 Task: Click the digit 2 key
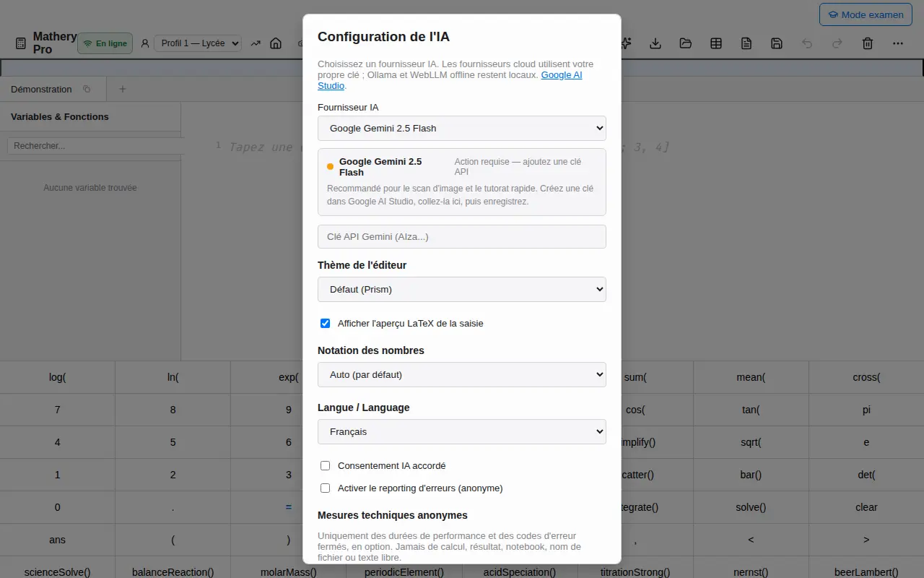point(173,475)
